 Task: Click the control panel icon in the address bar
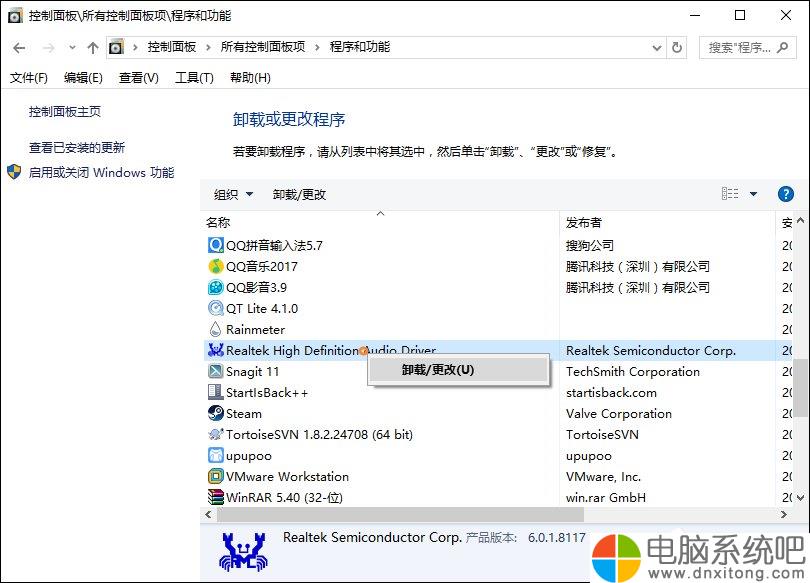tap(116, 48)
